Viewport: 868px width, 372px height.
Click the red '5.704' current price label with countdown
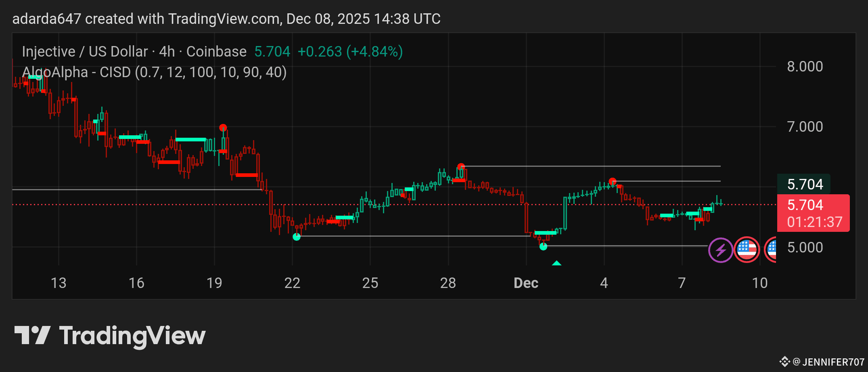[813, 213]
